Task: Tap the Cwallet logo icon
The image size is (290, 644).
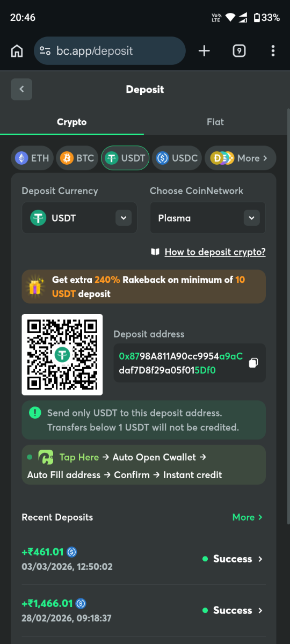Action: (46, 458)
